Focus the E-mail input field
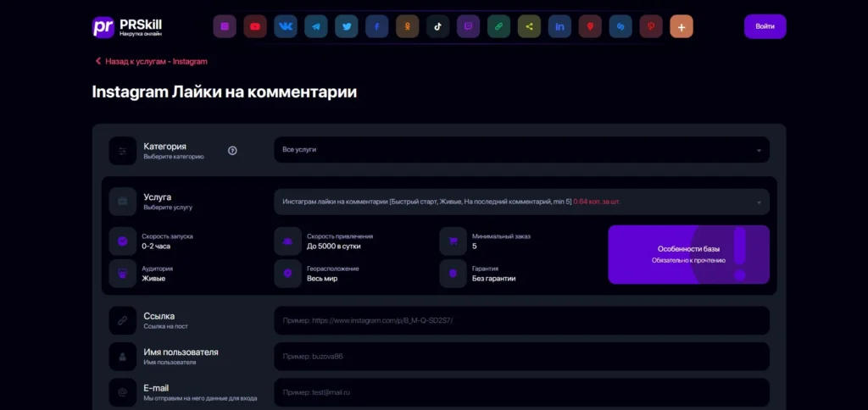 point(521,392)
